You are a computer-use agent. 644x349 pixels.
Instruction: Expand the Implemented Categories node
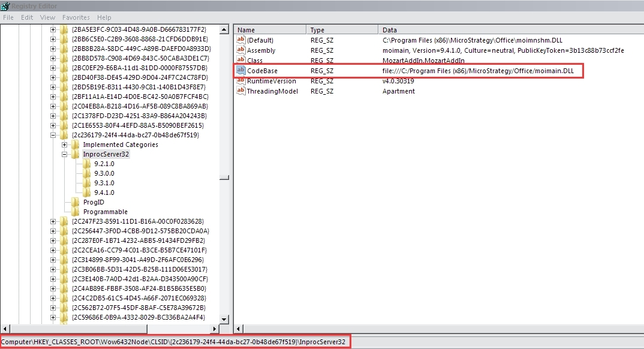click(x=65, y=145)
